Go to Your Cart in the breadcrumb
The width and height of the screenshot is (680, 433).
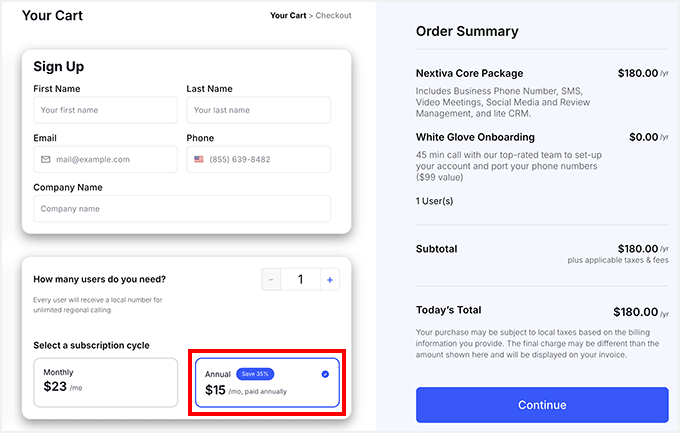pyautogui.click(x=289, y=16)
